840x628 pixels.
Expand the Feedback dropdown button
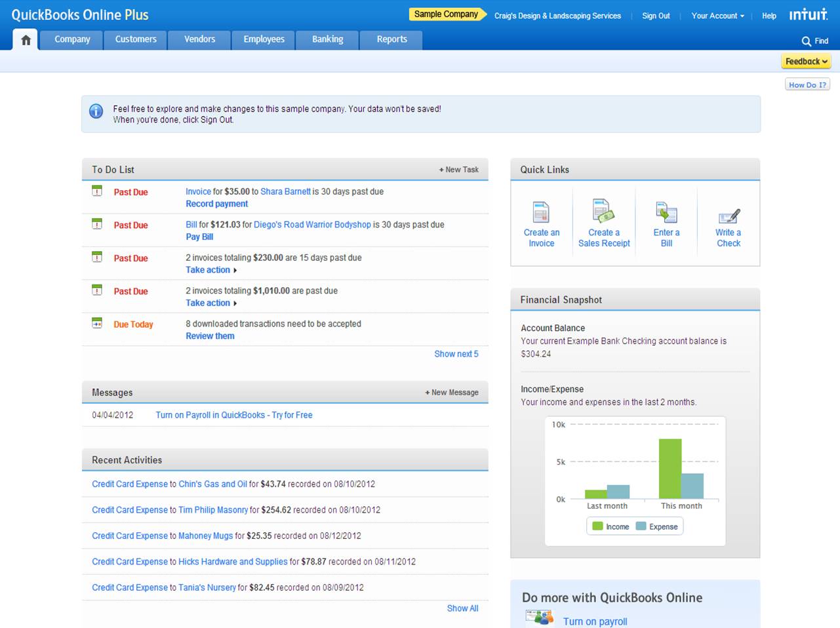pos(806,62)
